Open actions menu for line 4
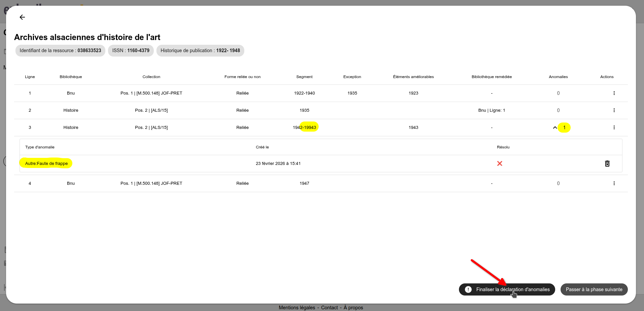Viewport: 644px width, 311px height. [614, 183]
